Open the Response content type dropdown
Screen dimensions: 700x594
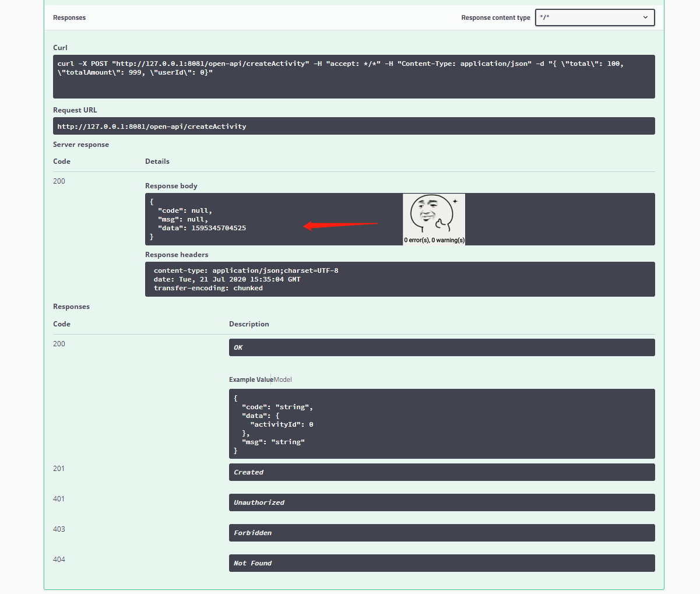point(595,17)
